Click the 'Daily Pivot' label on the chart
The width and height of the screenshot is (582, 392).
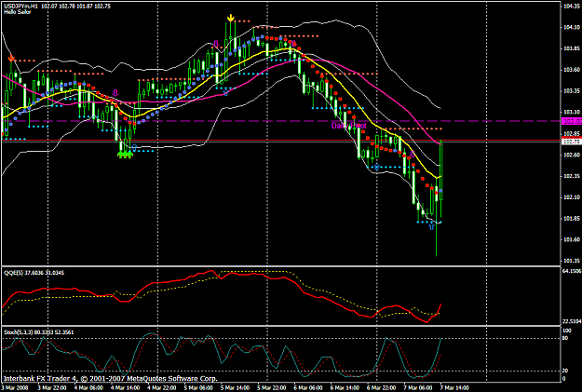pos(349,126)
